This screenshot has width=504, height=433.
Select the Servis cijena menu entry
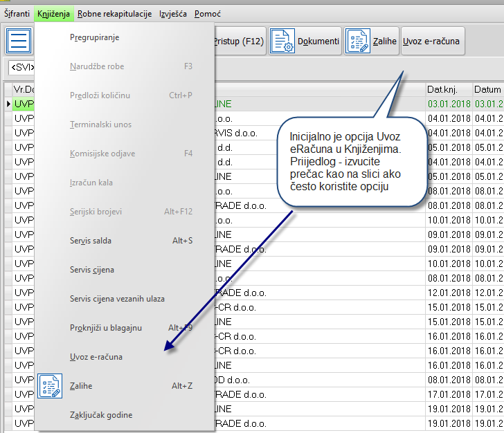click(x=92, y=270)
